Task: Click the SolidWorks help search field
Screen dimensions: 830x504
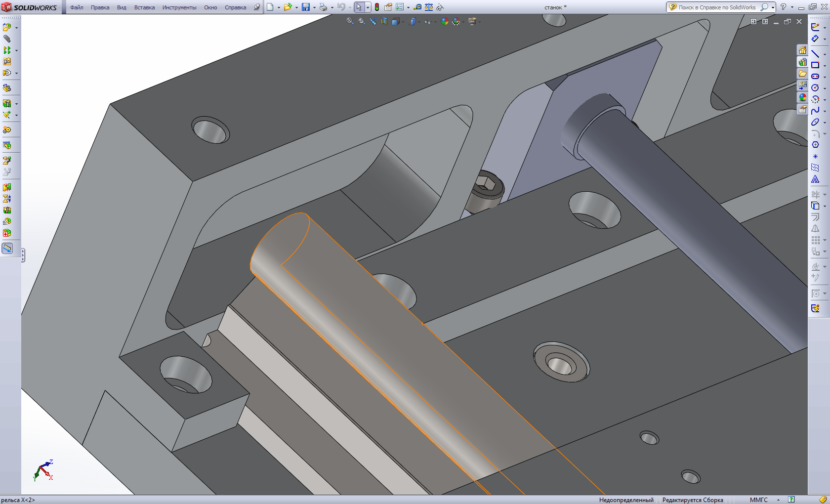Action: [x=717, y=7]
